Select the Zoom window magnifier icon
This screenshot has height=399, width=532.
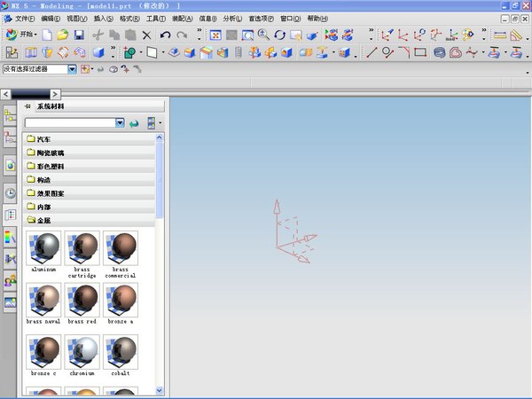247,35
